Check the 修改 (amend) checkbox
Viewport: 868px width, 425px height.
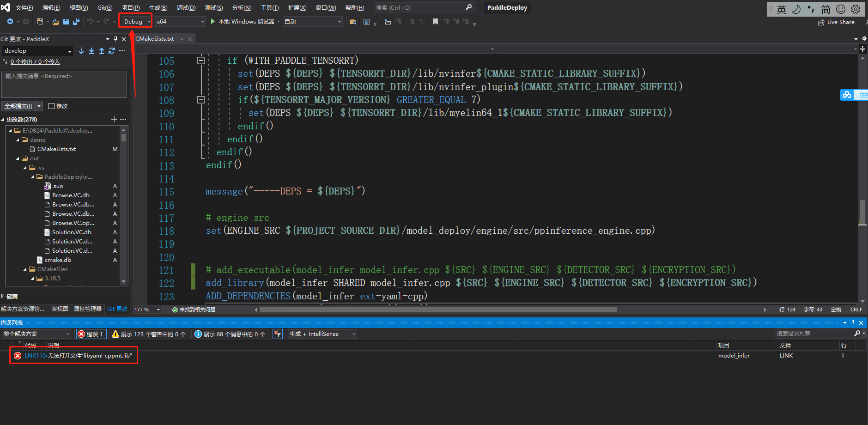point(52,106)
